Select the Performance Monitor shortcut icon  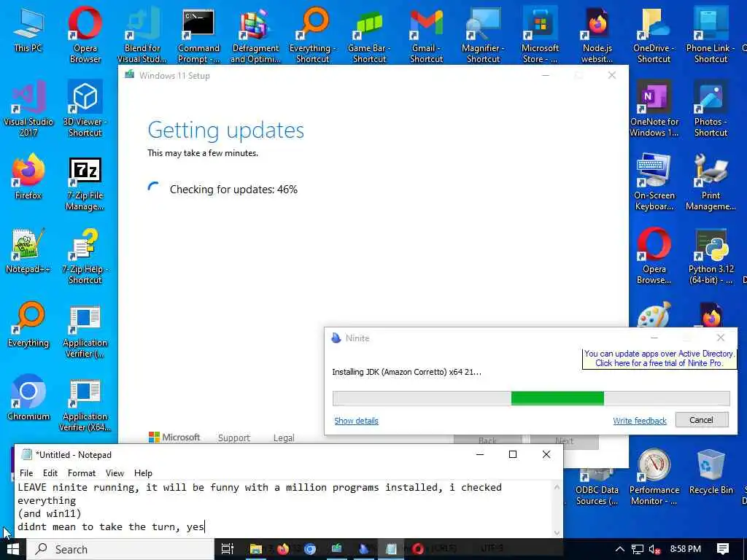[x=654, y=477]
